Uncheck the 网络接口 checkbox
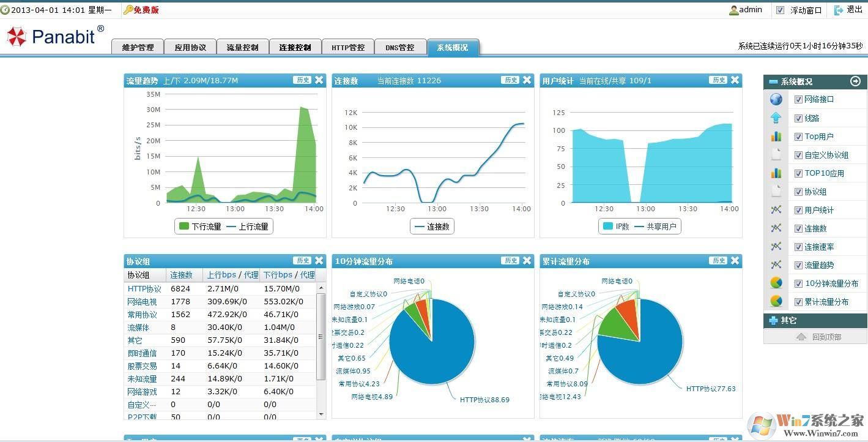 pos(798,99)
